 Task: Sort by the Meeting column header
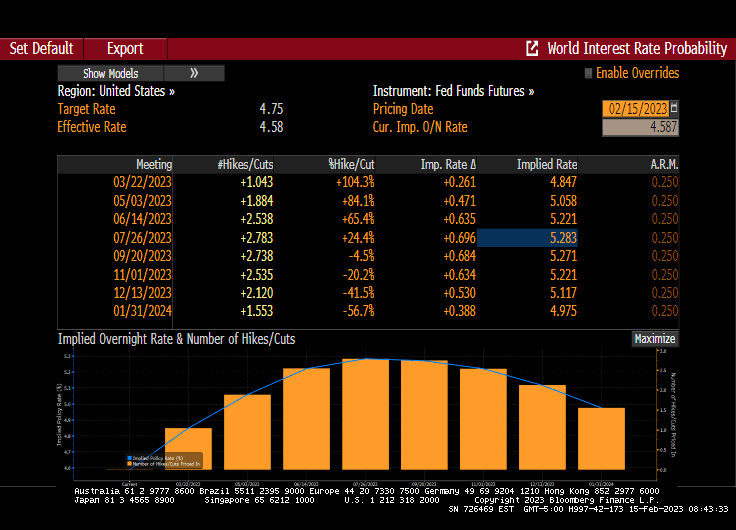(153, 164)
